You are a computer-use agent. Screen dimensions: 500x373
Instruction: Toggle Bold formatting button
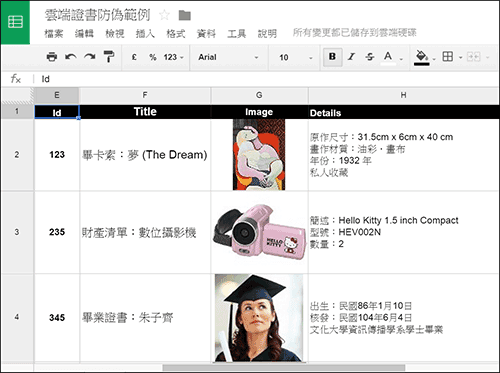pyautogui.click(x=332, y=57)
